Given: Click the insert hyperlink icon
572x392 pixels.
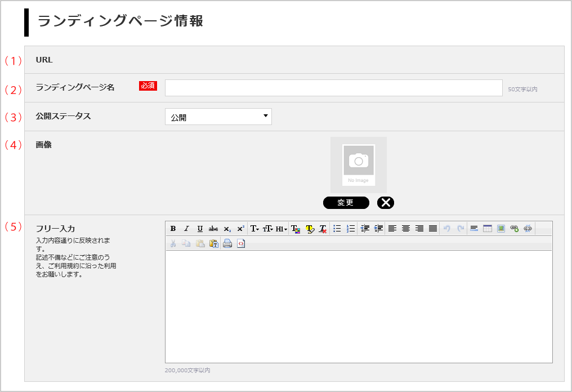Looking at the screenshot, I should tap(513, 228).
